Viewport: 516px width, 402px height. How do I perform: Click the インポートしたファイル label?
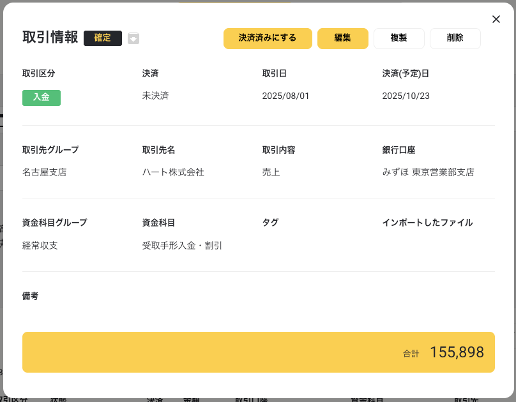point(427,223)
